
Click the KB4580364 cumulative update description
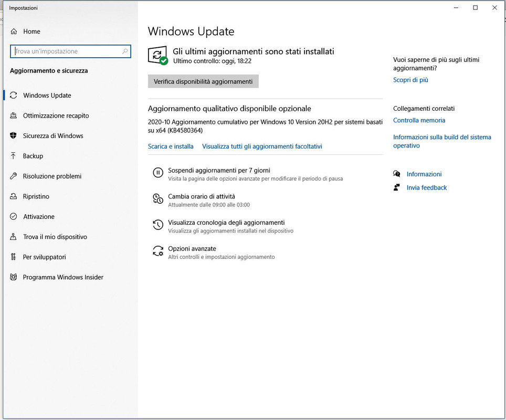click(x=265, y=126)
